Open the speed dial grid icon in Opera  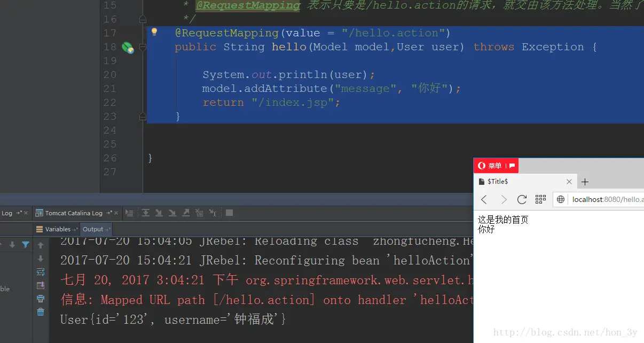540,199
